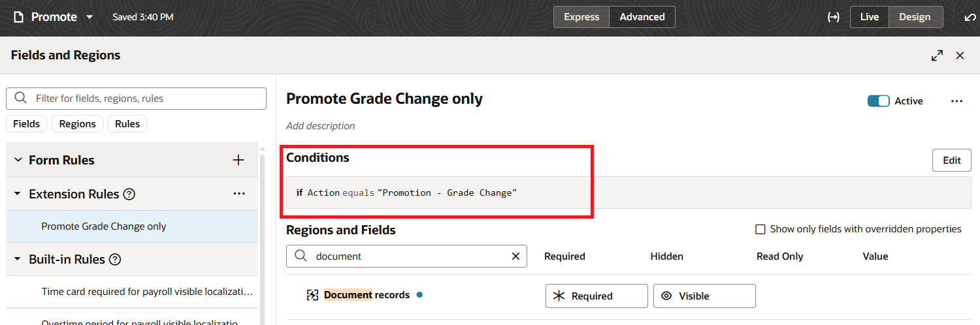The image size is (980, 325).
Task: Switch to the Advanced mode tab
Action: coord(642,17)
